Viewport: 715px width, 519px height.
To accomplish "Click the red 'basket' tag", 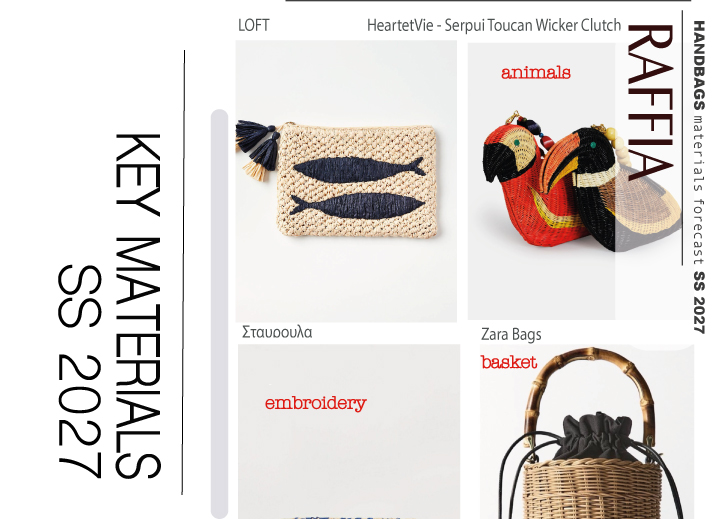I will (x=509, y=362).
